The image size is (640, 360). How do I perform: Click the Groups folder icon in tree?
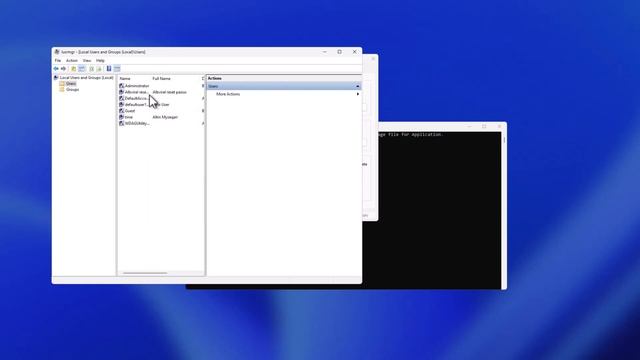point(62,89)
